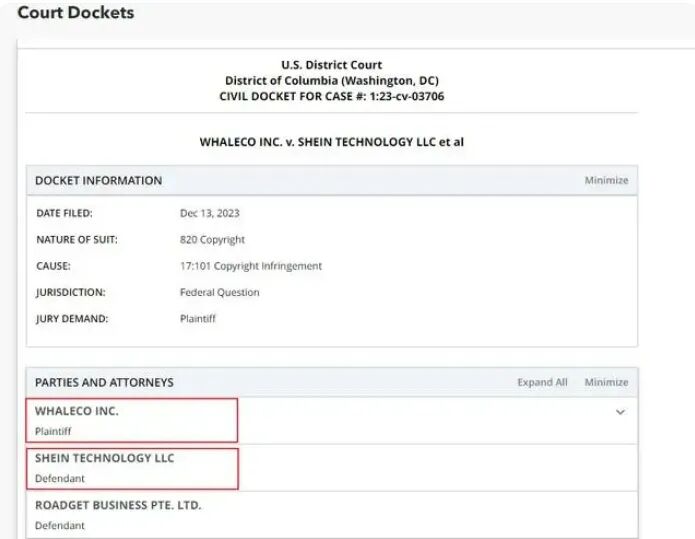Screen dimensions: 695x539
Task: Click the Federal Question jurisdiction value
Action: click(x=219, y=292)
